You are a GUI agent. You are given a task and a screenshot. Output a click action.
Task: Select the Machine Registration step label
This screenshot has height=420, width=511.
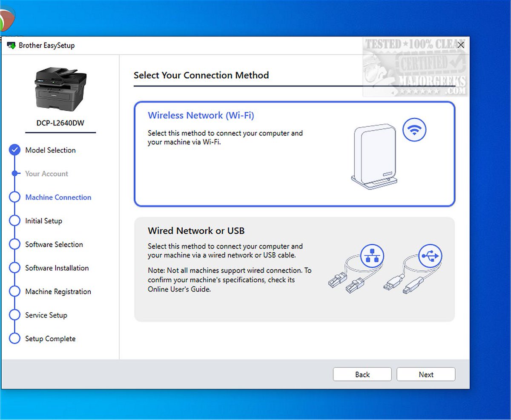click(x=58, y=292)
